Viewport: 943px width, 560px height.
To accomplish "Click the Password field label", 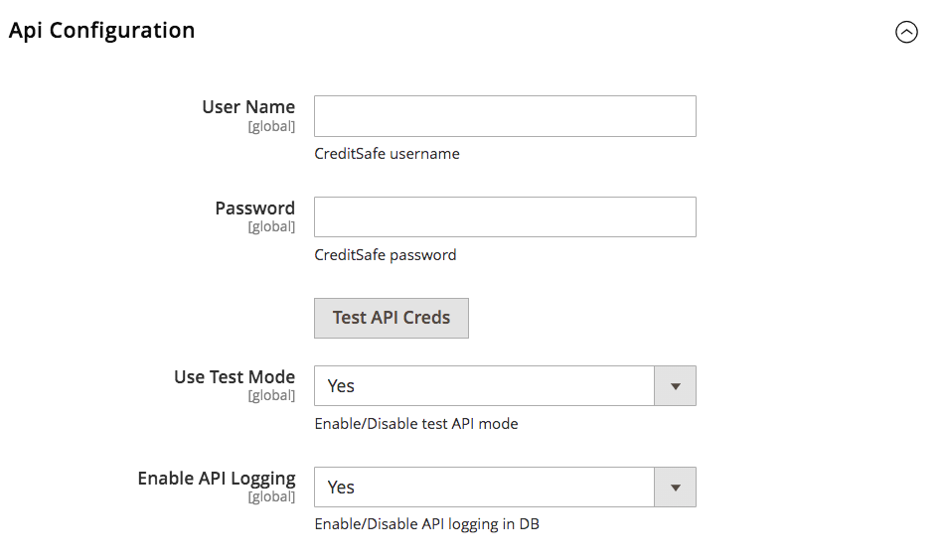I will click(x=254, y=209).
